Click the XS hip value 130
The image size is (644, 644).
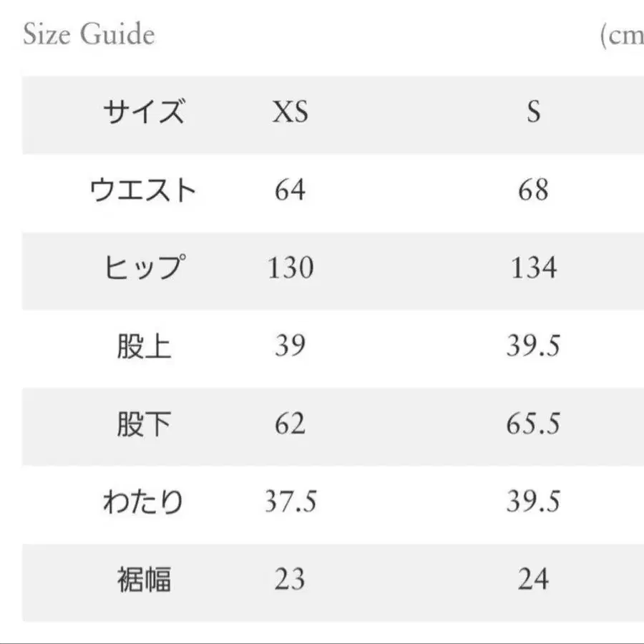click(291, 268)
